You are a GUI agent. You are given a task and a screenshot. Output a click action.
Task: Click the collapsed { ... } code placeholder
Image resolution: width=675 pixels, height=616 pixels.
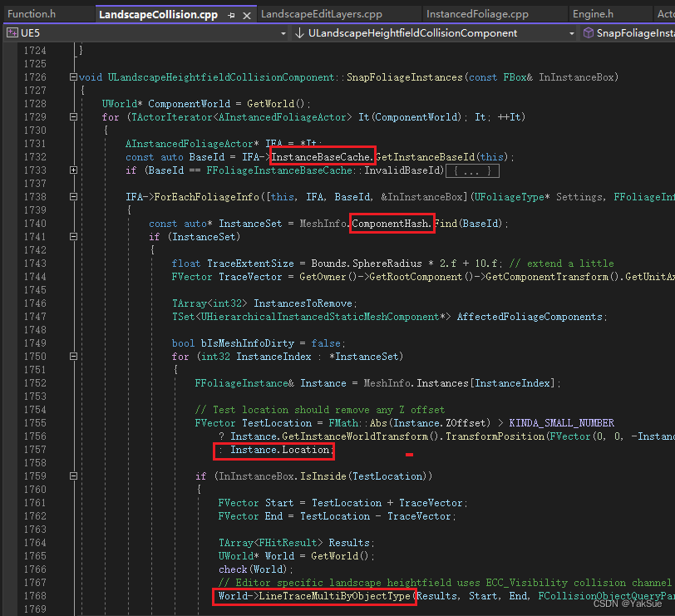[472, 171]
